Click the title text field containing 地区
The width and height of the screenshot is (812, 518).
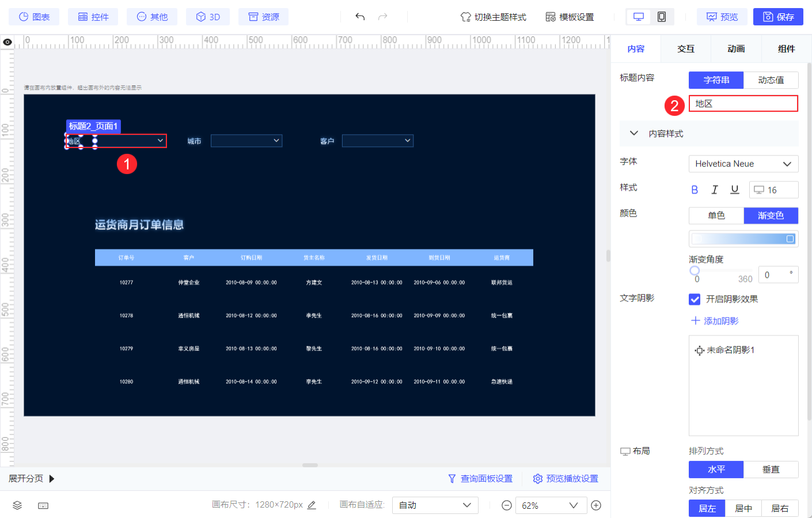click(x=743, y=104)
